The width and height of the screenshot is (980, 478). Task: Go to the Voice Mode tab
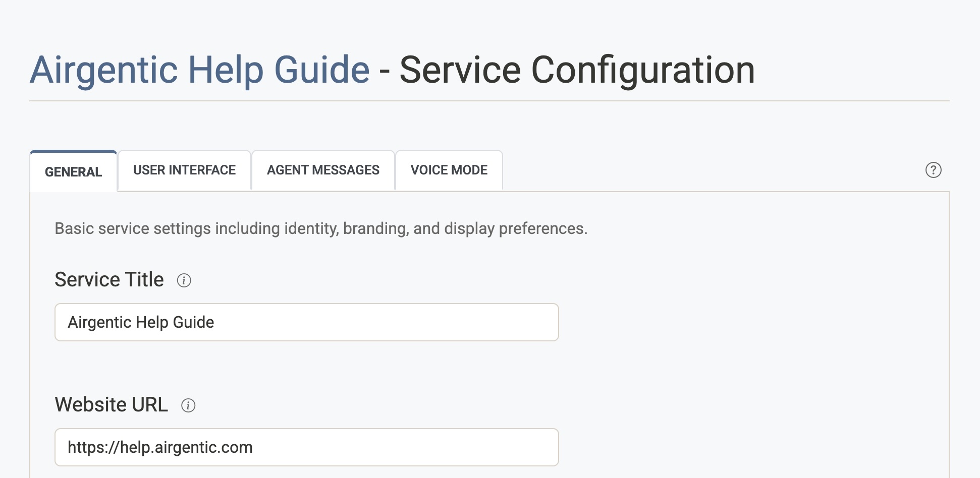pyautogui.click(x=449, y=170)
